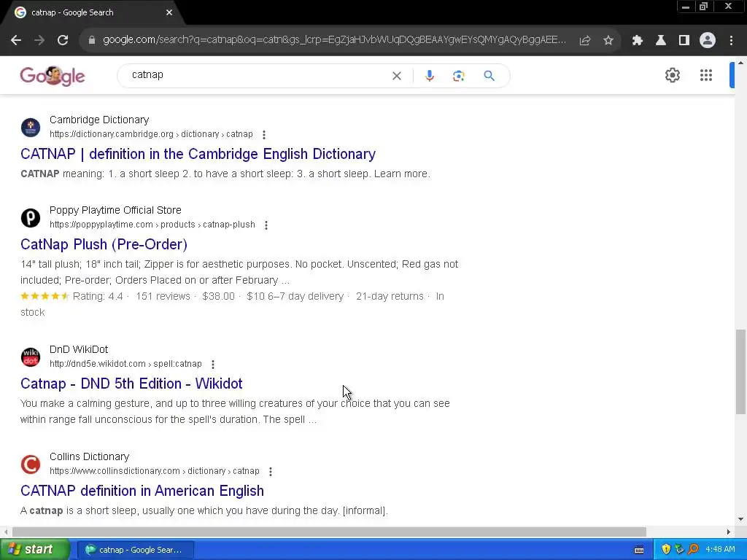Click the dictionary.cambridge.org URL text

pos(151,134)
